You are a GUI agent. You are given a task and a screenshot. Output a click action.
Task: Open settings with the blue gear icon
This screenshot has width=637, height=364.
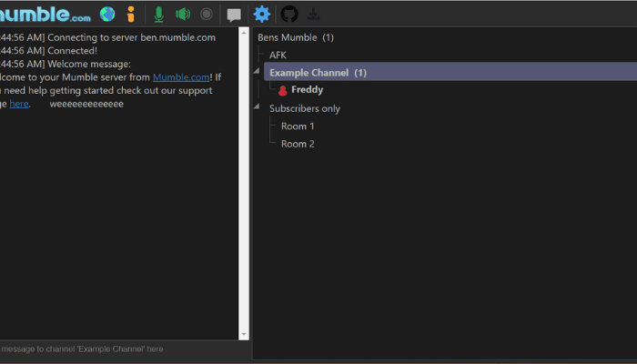(x=262, y=15)
